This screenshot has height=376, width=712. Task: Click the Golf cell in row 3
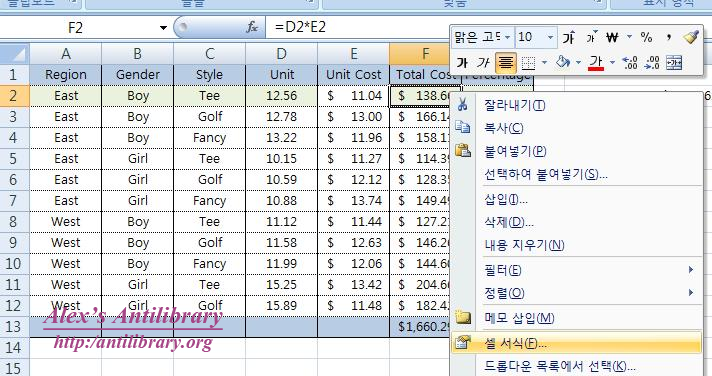click(209, 117)
